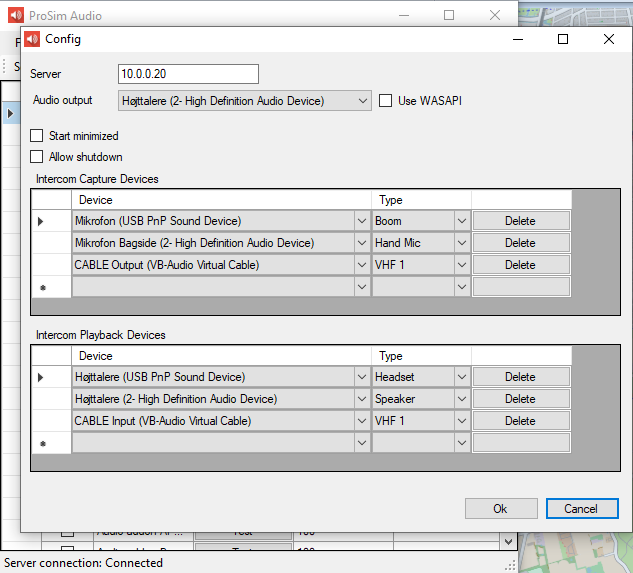Open the CABLE Input device dropdown
The height and width of the screenshot is (573, 633).
point(361,421)
